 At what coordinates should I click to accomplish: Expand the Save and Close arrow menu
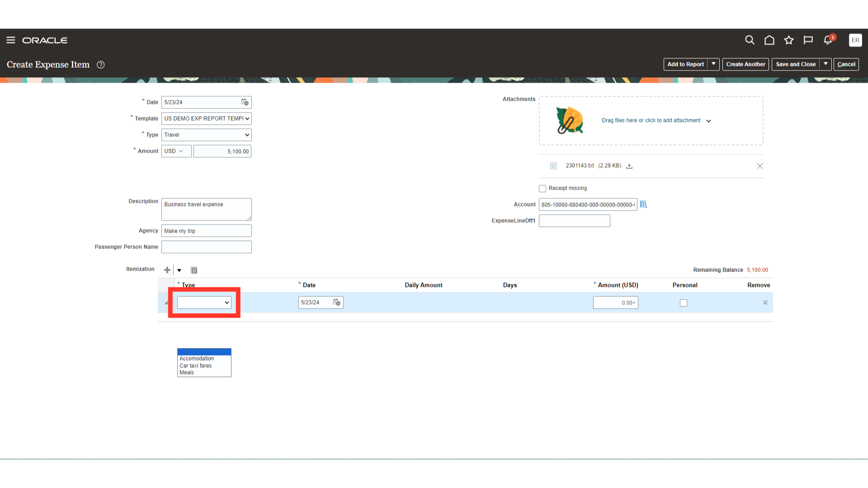(826, 64)
